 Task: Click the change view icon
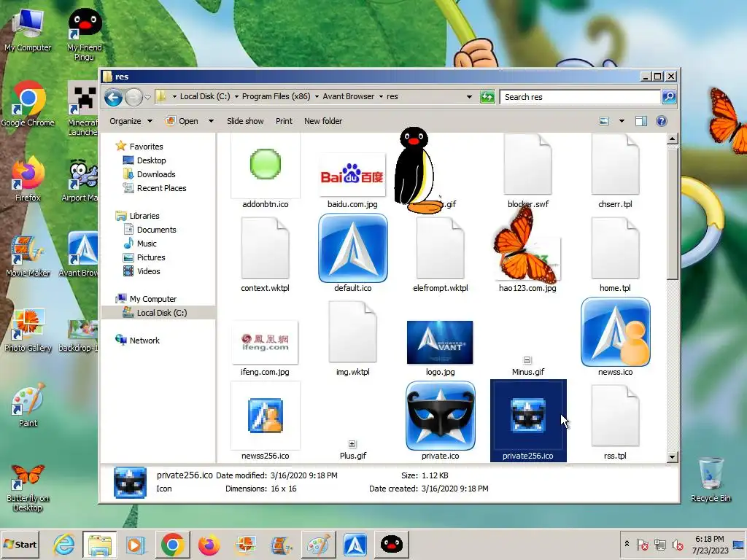tap(604, 121)
